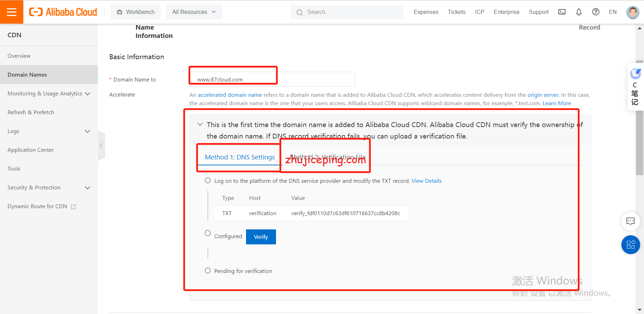Select Domain Names sidebar item
Screen dimensions: 644x314
(49, 75)
